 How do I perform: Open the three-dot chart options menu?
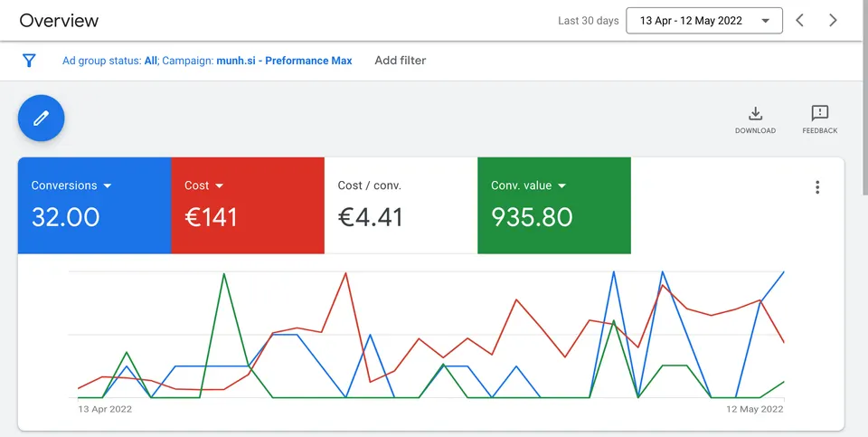817,187
